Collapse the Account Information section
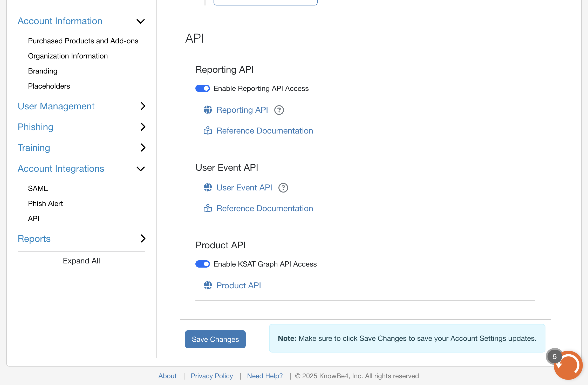 point(140,21)
